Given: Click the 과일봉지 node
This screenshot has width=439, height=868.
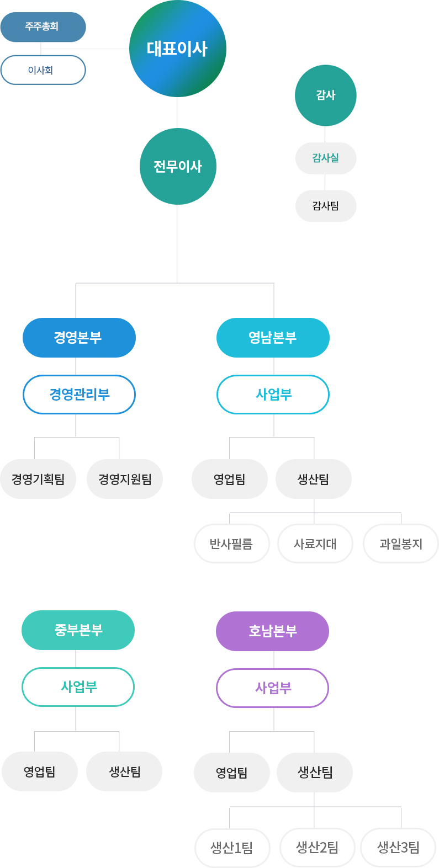Looking at the screenshot, I should pyautogui.click(x=401, y=544).
